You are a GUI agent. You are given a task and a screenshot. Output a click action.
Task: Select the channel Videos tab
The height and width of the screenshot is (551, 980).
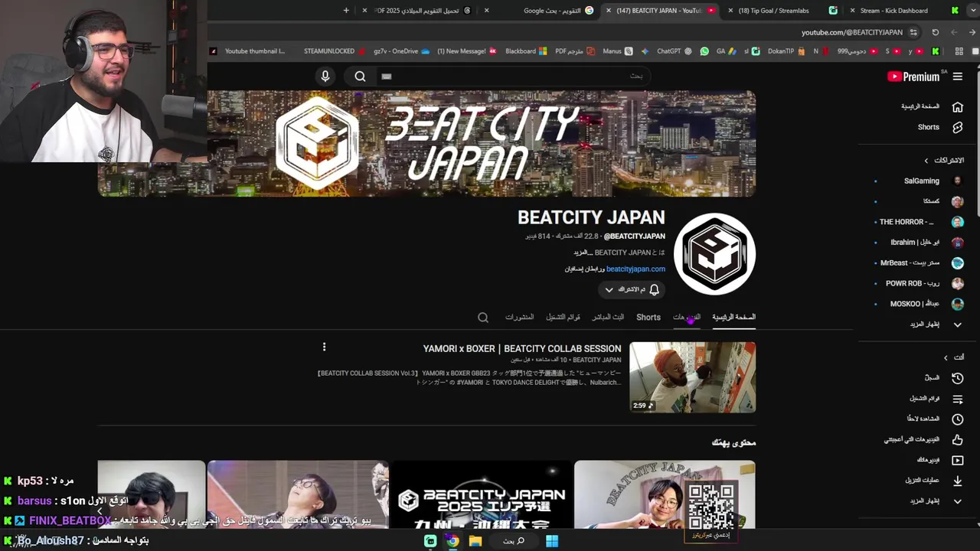(x=686, y=318)
